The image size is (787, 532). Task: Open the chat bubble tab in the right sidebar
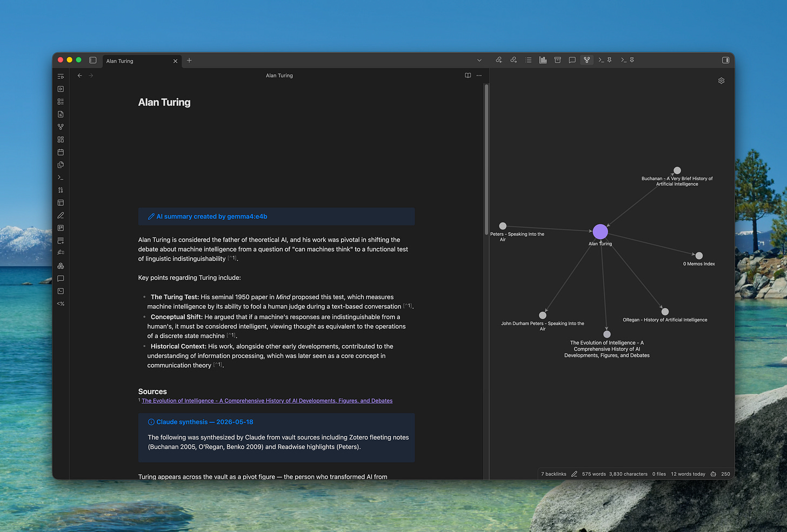(572, 60)
